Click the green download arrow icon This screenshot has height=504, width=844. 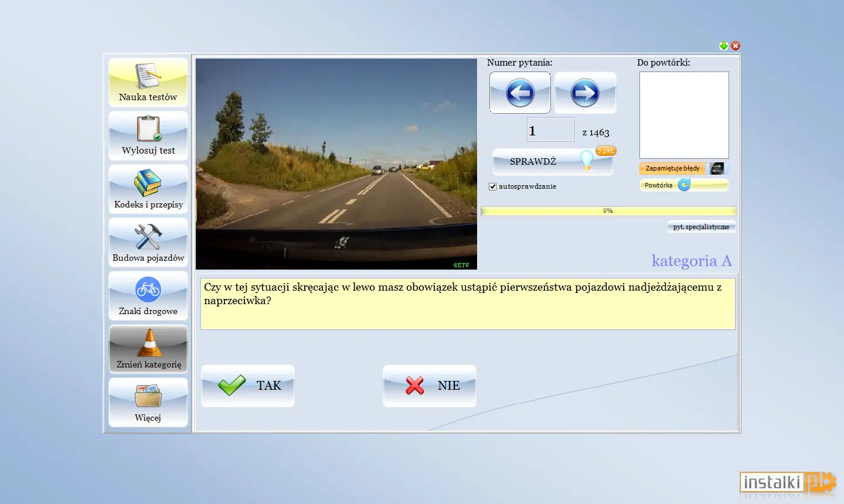724,46
